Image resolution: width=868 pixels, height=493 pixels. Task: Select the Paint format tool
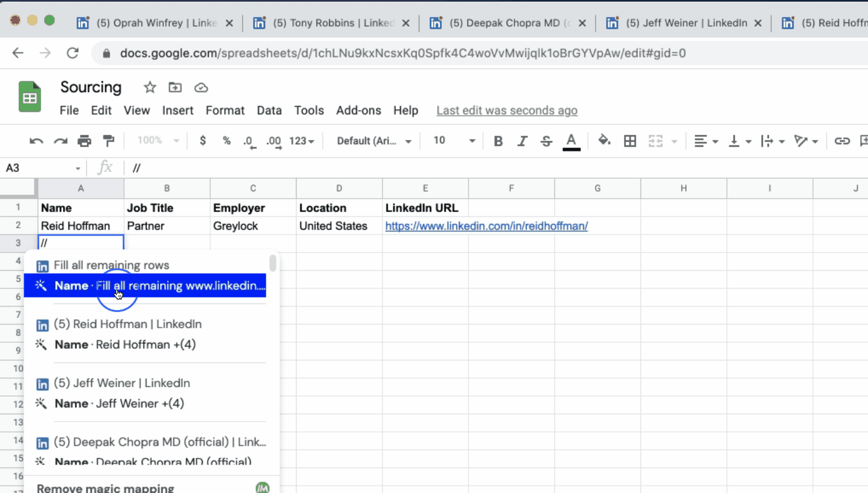[108, 141]
